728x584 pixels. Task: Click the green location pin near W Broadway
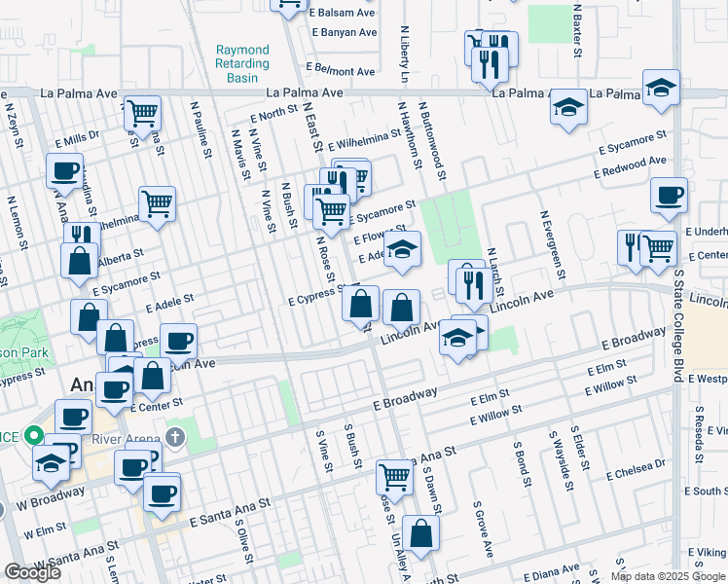tap(33, 436)
